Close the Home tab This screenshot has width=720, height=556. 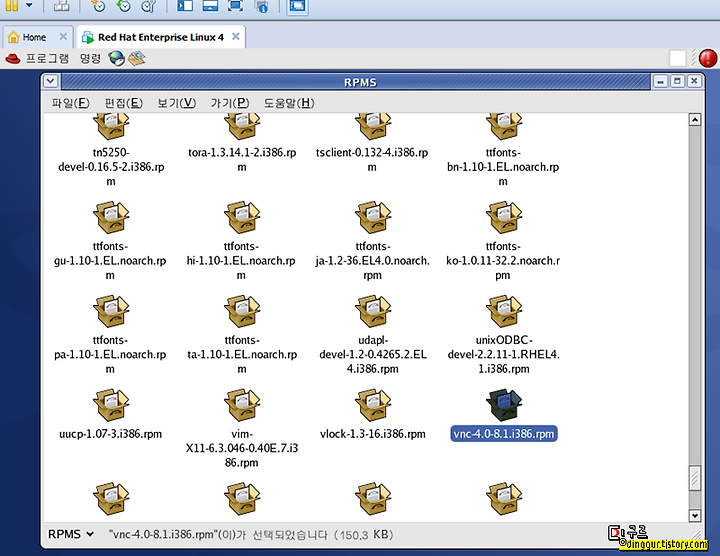point(63,37)
